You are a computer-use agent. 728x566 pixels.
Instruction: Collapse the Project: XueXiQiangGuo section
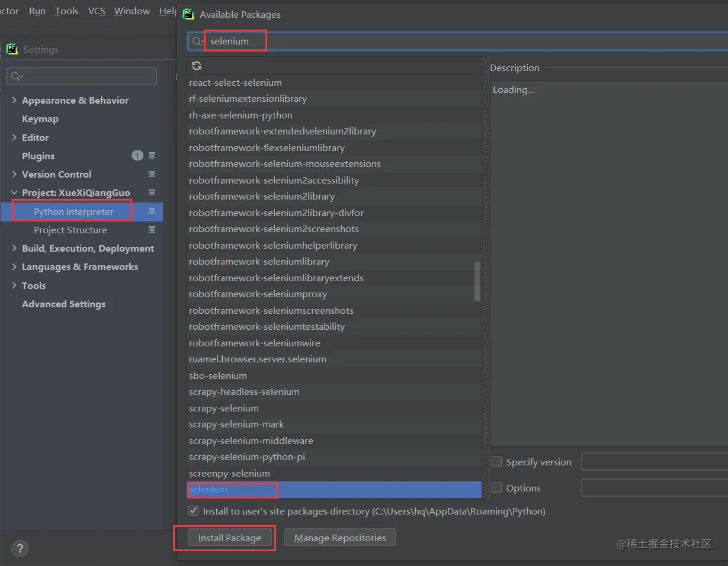[x=14, y=192]
